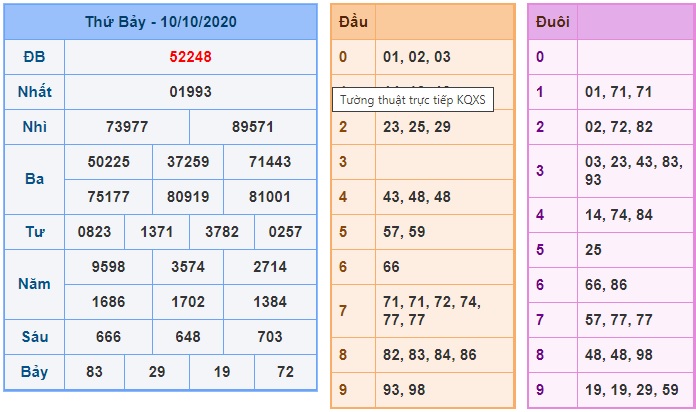Screen dimensions: 696x412
Task: Select Sáu prize number 666
Action: pos(108,337)
